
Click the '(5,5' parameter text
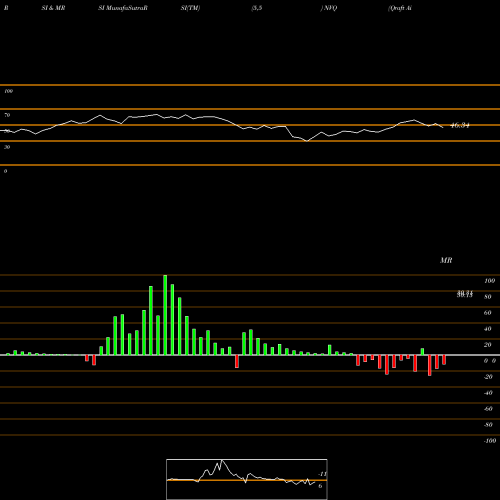[x=257, y=8]
